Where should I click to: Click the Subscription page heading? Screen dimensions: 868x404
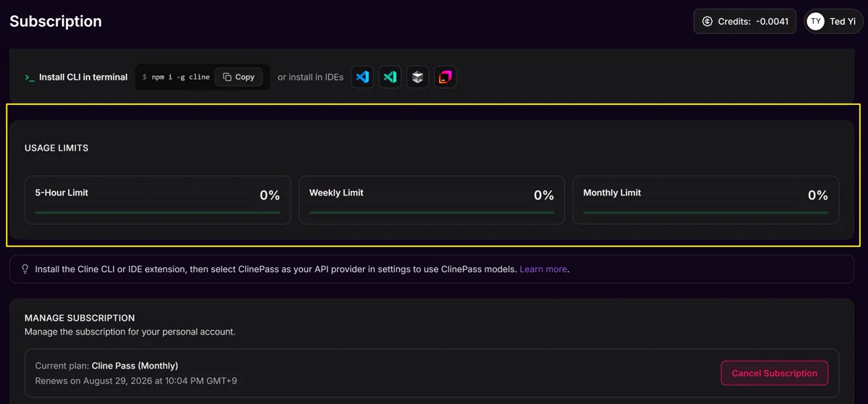pos(56,22)
